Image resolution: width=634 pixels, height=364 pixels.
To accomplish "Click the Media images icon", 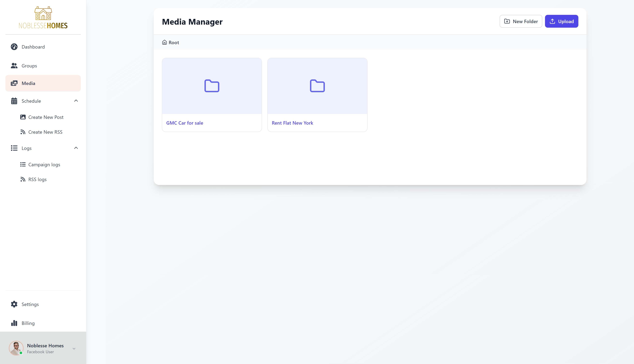I will (x=14, y=83).
